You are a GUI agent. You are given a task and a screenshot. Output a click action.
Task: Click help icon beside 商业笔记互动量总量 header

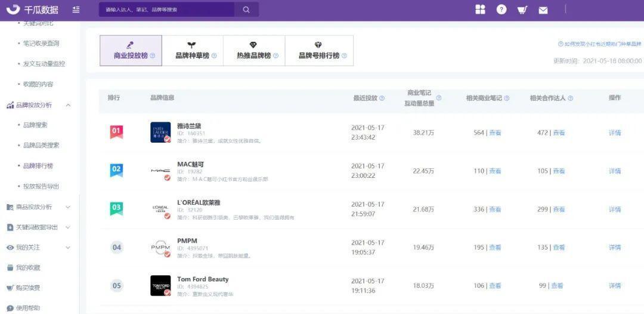(439, 98)
